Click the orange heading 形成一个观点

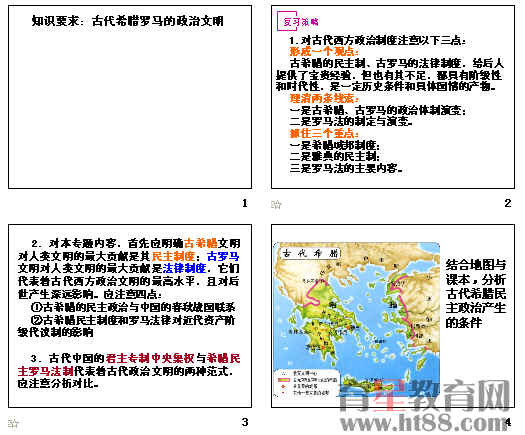click(x=324, y=52)
